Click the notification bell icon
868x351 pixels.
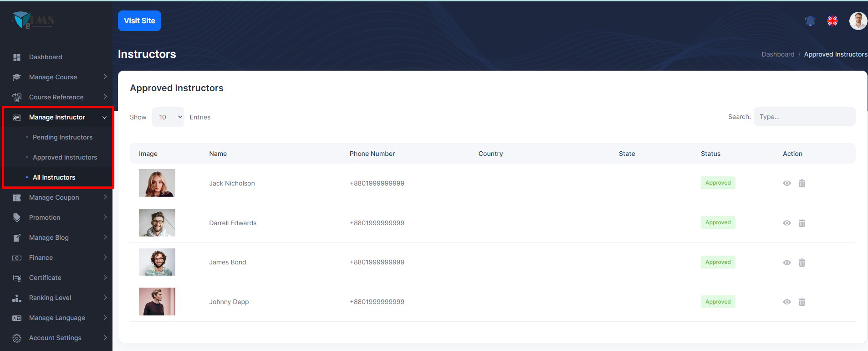[810, 21]
